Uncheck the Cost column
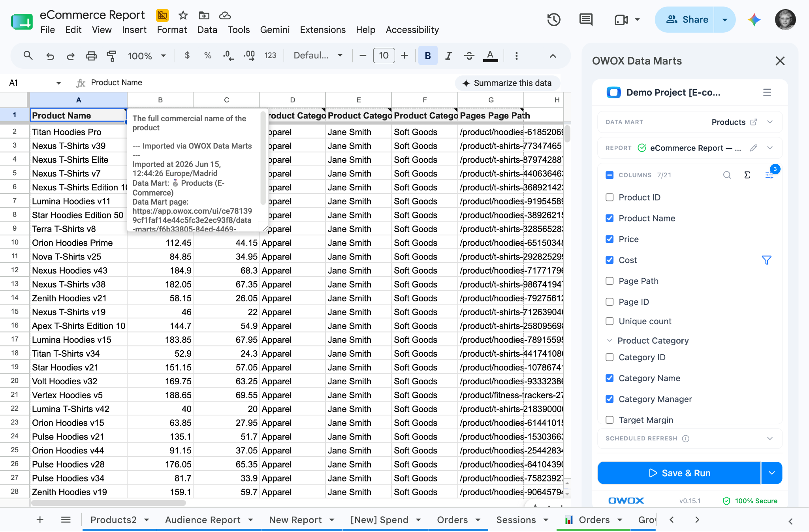This screenshot has width=809, height=532. tap(610, 260)
